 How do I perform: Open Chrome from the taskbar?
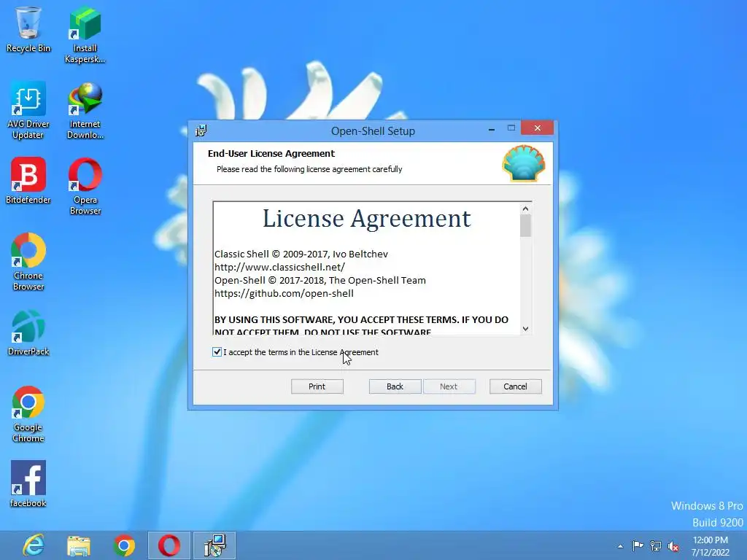[x=124, y=545]
